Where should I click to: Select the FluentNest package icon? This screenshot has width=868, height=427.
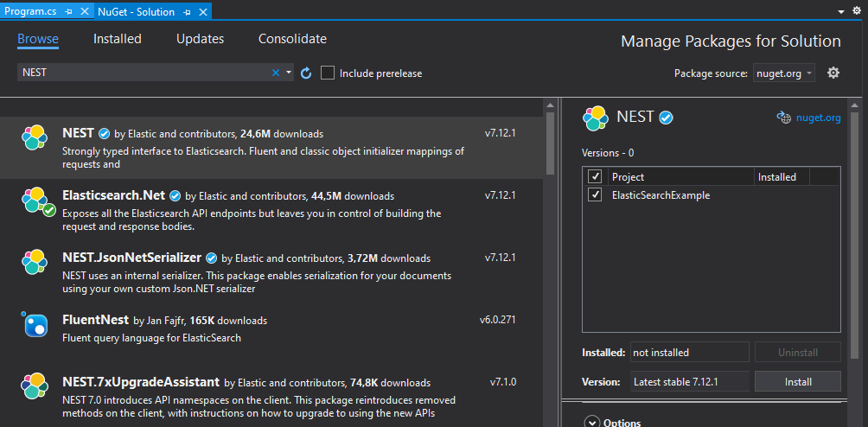pos(35,324)
